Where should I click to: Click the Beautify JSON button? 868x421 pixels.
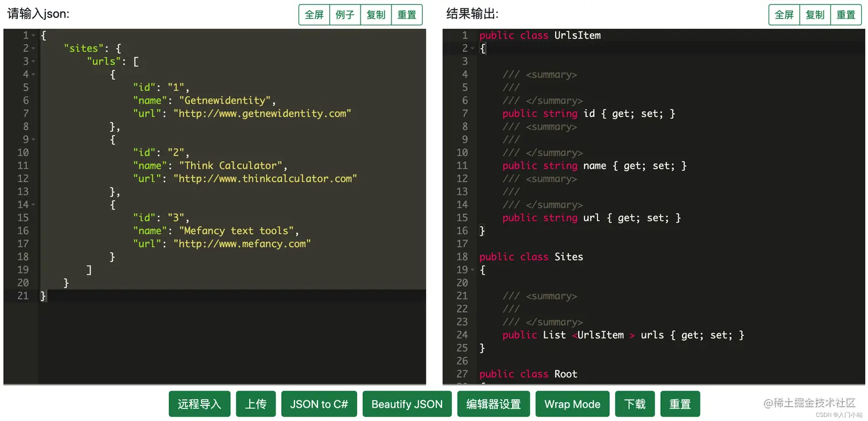point(407,404)
